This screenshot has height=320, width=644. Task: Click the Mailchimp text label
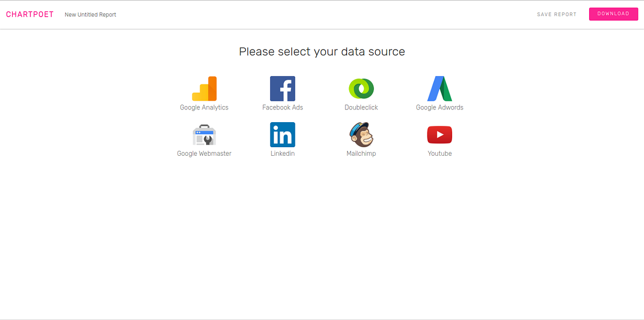(361, 154)
